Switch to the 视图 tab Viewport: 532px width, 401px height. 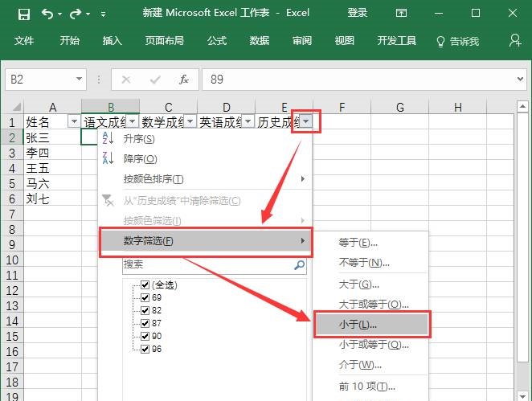click(x=345, y=41)
